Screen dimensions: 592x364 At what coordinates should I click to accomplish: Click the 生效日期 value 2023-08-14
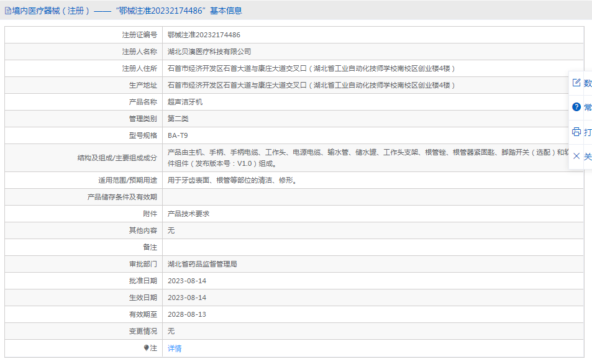click(187, 298)
